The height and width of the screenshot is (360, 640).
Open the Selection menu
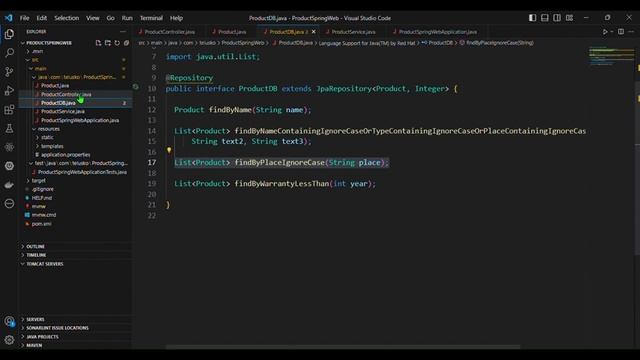(67, 18)
